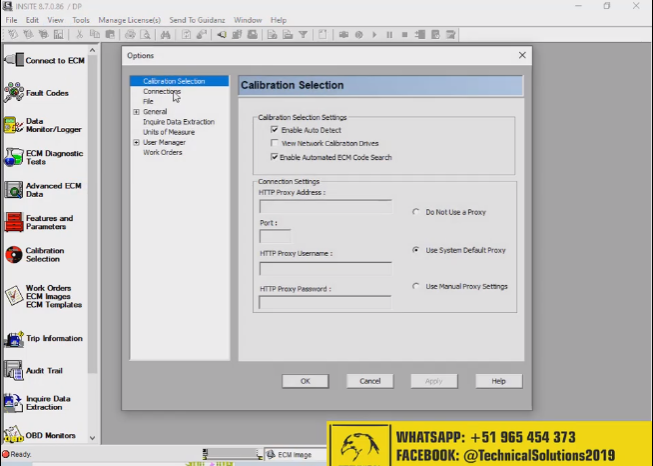Choose Use Manual Proxy Settings radio button
The height and width of the screenshot is (466, 653).
click(x=416, y=286)
